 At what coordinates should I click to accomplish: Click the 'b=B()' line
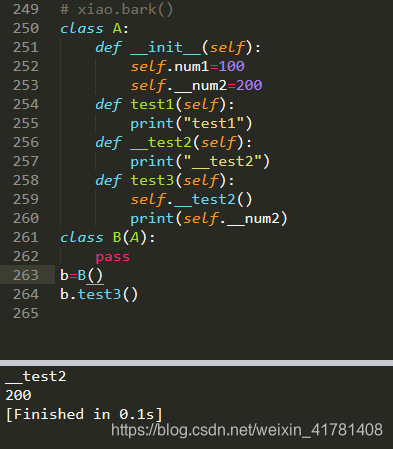82,275
